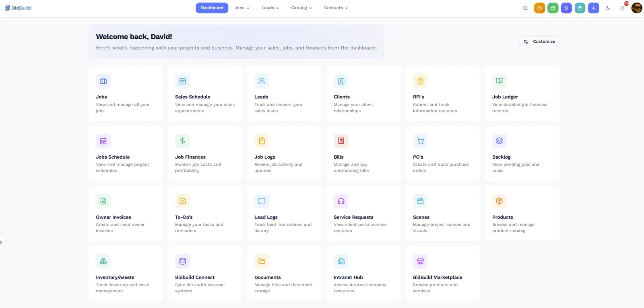Click the Jobs Schedule purple calendar icon
This screenshot has height=308, width=644.
click(x=103, y=141)
